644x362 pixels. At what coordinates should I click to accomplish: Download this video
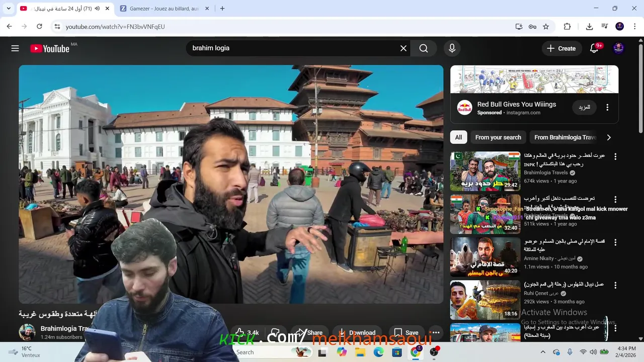pos(357,333)
